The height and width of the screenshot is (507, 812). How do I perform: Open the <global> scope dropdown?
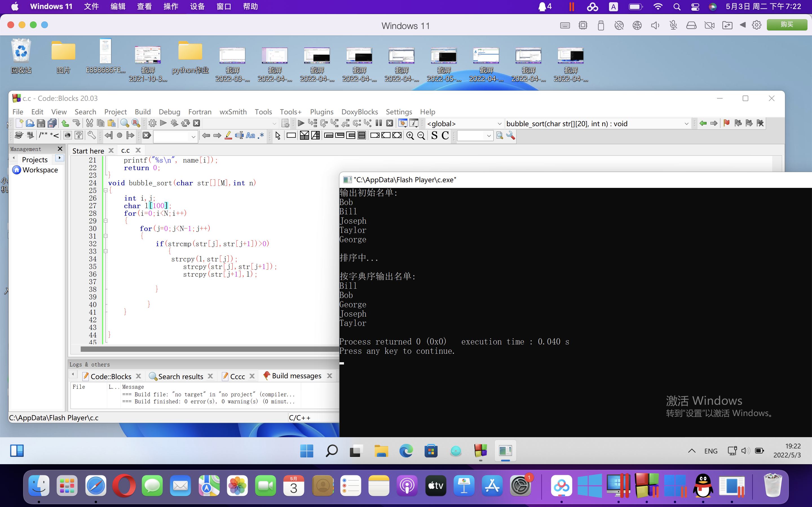tap(499, 124)
